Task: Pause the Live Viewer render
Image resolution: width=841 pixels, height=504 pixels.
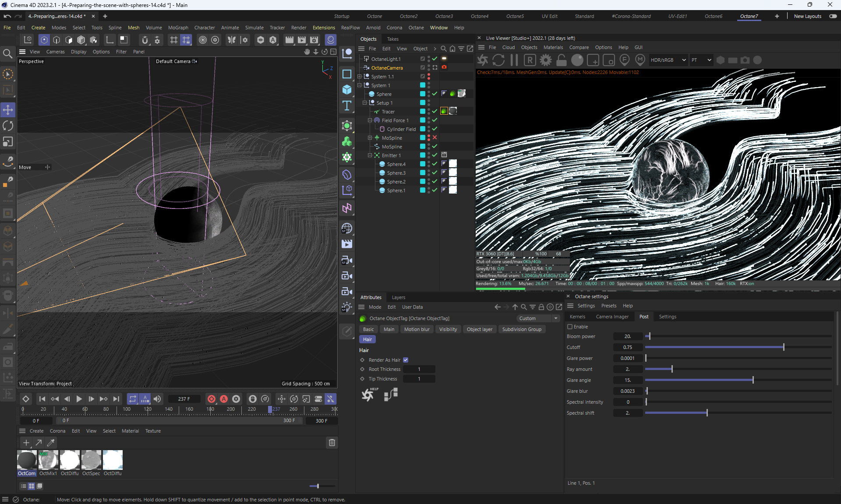Action: pyautogui.click(x=514, y=60)
